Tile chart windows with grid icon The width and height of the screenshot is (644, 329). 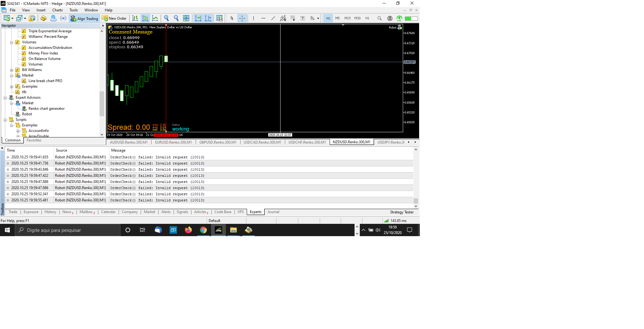(186, 18)
